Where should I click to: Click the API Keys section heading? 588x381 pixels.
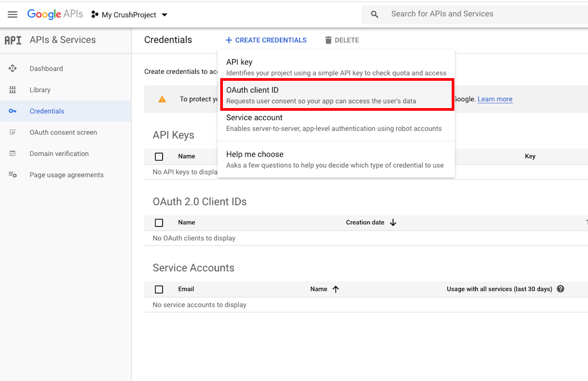coord(173,135)
